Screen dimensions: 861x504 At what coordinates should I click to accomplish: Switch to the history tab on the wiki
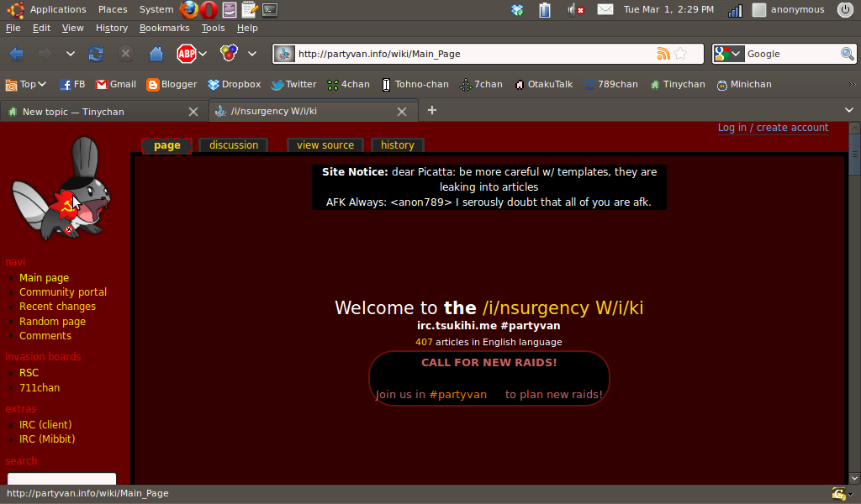[x=397, y=144]
